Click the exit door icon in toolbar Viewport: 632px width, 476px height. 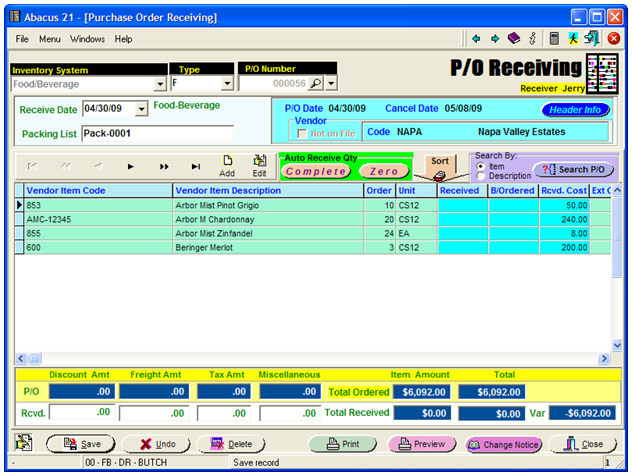point(592,39)
